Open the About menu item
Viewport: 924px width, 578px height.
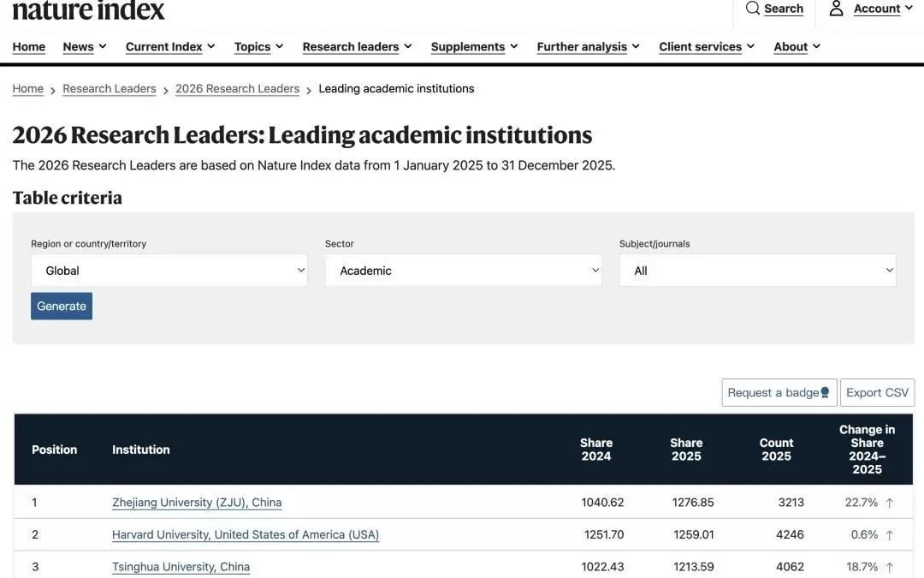[791, 46]
